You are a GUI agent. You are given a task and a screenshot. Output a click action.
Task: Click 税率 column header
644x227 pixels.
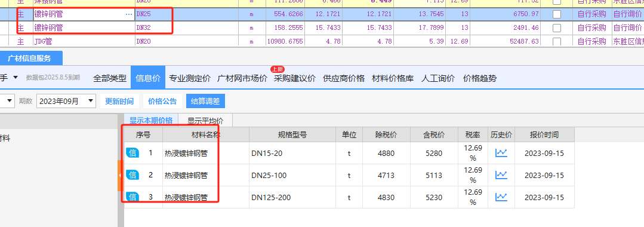pos(473,134)
